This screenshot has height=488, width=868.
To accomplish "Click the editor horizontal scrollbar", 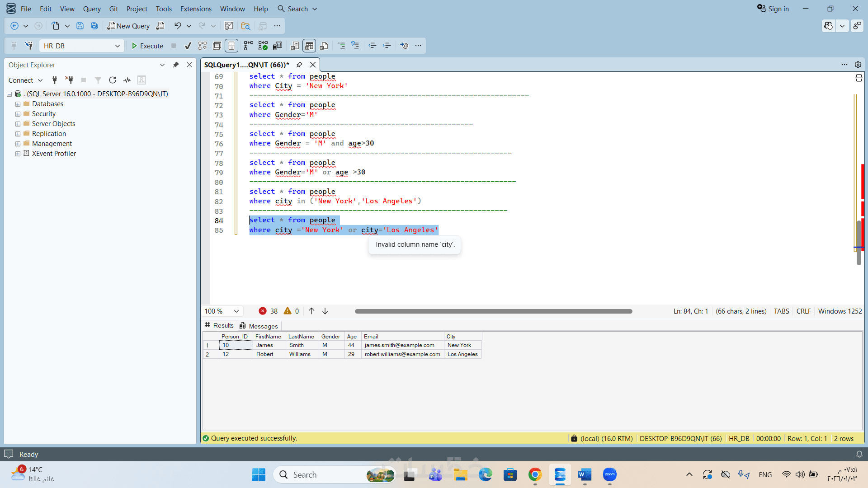I will tap(493, 311).
